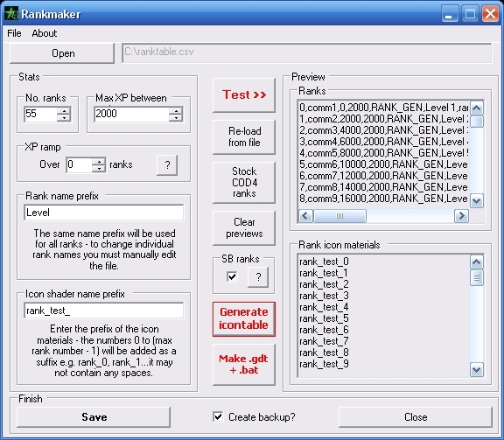Select the row starting 4,comm5,8000

point(383,153)
